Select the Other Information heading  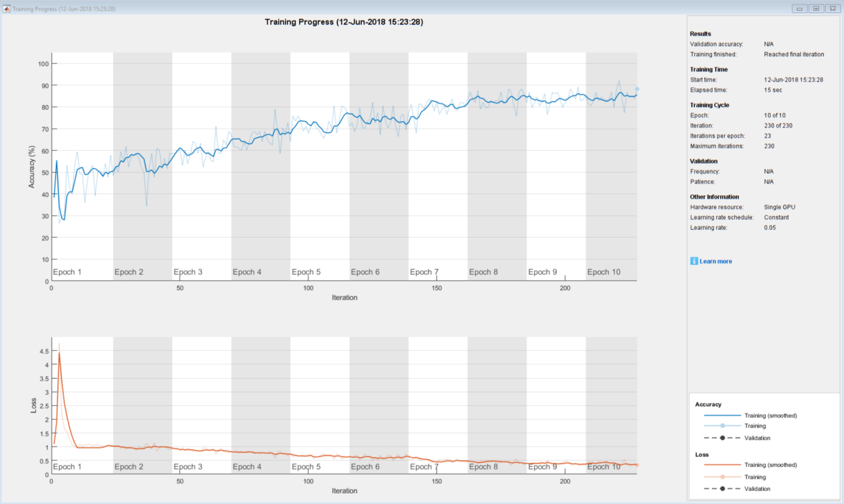(715, 197)
